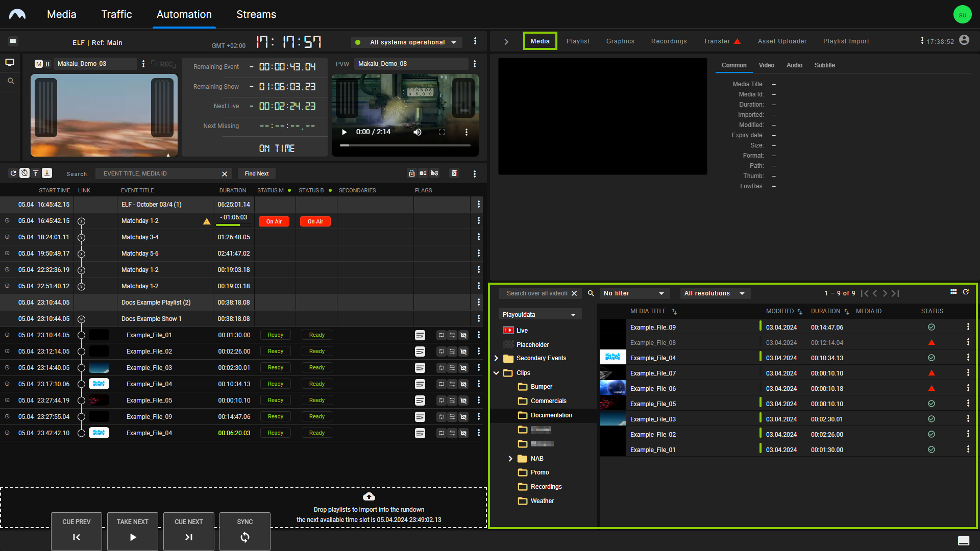Open the rundown search panel icon
Image resolution: width=980 pixels, height=551 pixels.
pos(10,81)
